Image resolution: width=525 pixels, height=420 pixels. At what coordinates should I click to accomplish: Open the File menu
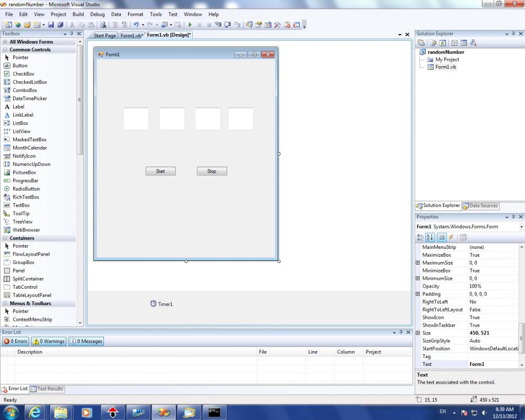[x=9, y=14]
